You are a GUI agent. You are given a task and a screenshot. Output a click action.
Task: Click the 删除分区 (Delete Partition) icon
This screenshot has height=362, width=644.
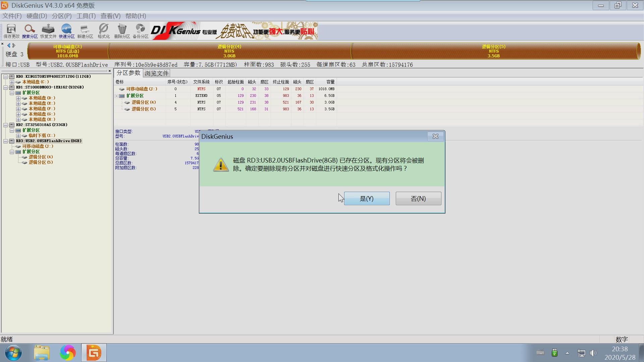click(x=122, y=31)
